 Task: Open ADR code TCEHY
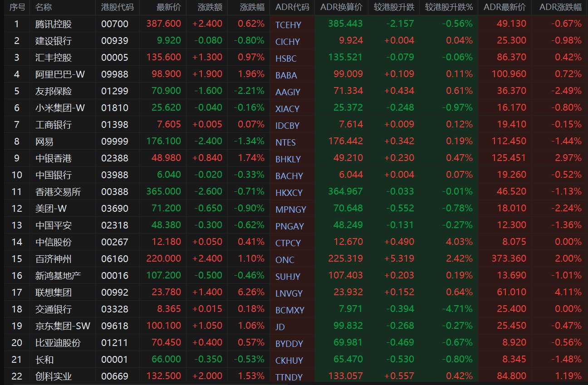pyautogui.click(x=288, y=25)
